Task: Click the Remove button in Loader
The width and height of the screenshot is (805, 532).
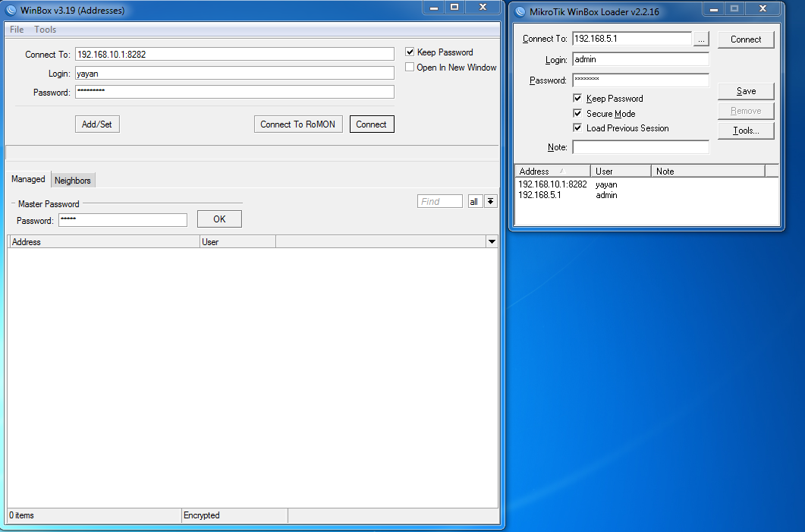Action: pyautogui.click(x=746, y=111)
